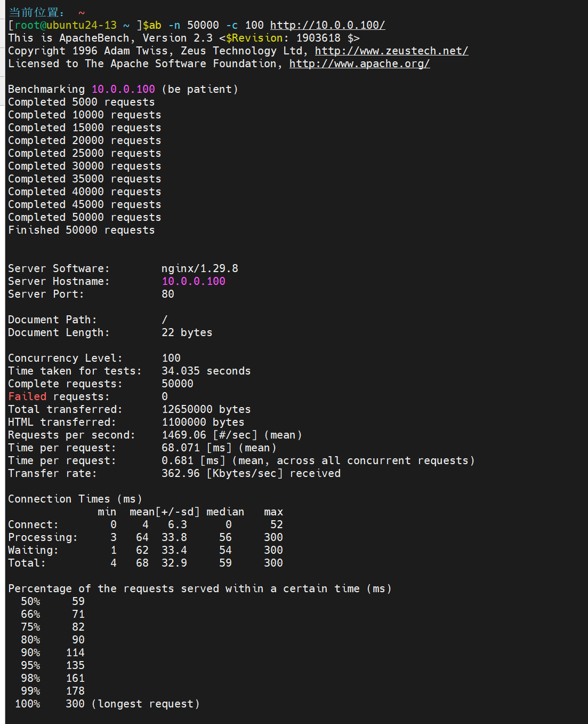Click the nginx/1.29.8 server software value
Image resolution: width=588 pixels, height=724 pixels.
(x=200, y=268)
